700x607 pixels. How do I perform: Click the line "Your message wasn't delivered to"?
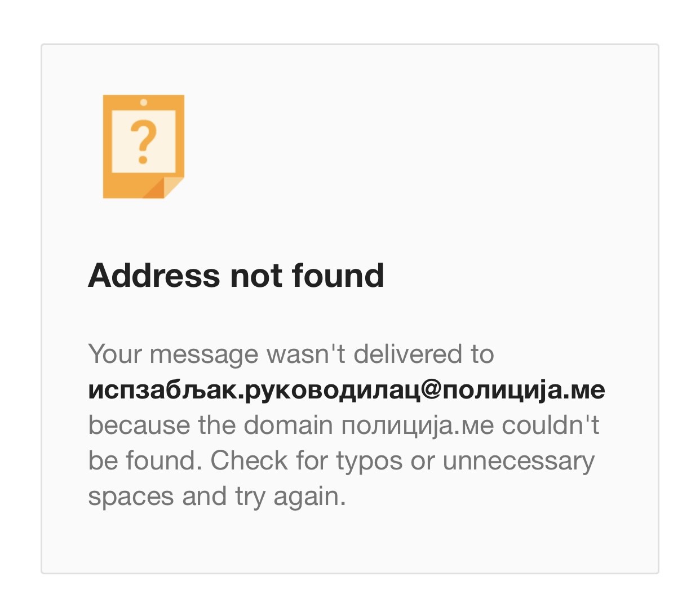tap(291, 354)
